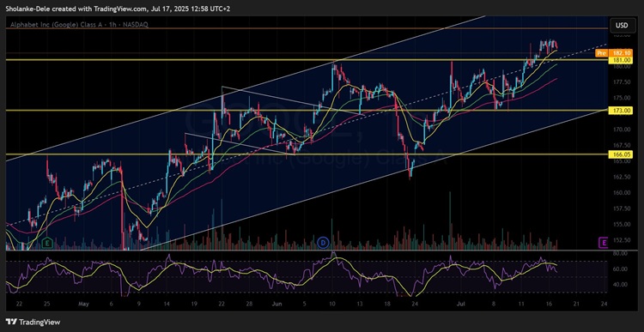The image size is (644, 332).
Task: Click the RSI 80.00 scale label
Action: pyautogui.click(x=619, y=254)
